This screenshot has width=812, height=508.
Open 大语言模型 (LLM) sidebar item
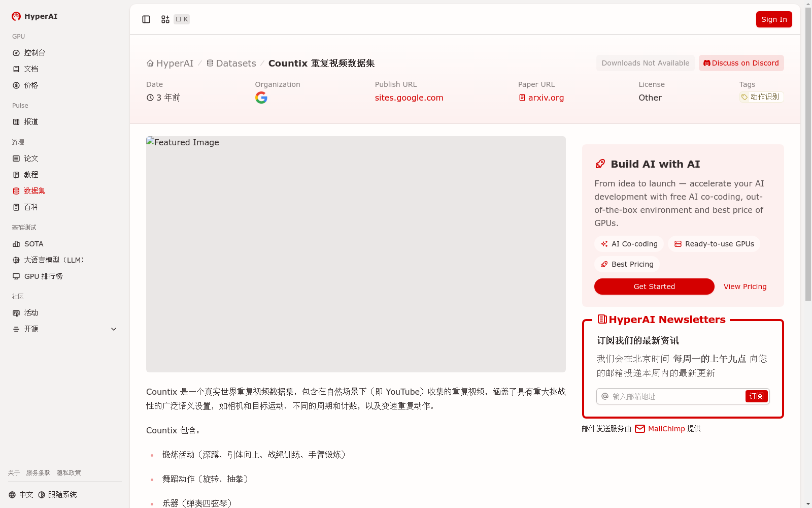65,260
